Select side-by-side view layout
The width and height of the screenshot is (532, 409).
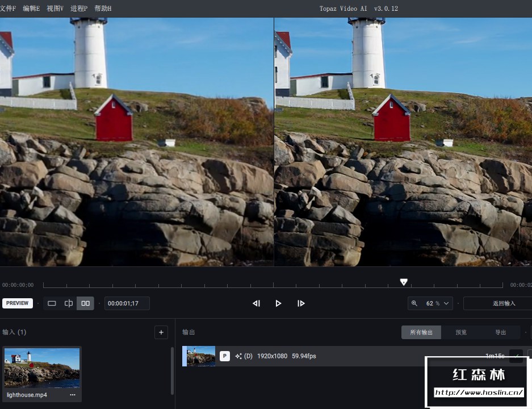(x=86, y=303)
